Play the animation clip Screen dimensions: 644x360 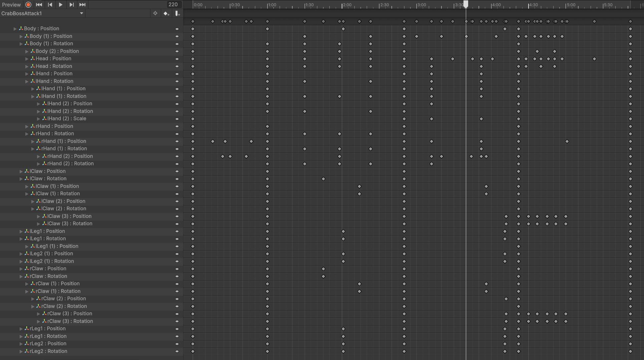point(60,5)
